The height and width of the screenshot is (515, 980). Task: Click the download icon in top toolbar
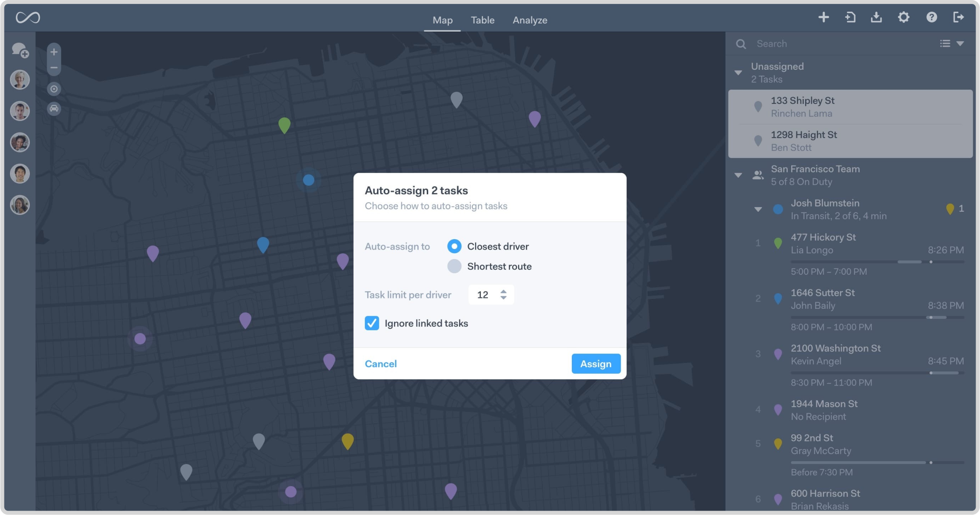click(x=877, y=17)
